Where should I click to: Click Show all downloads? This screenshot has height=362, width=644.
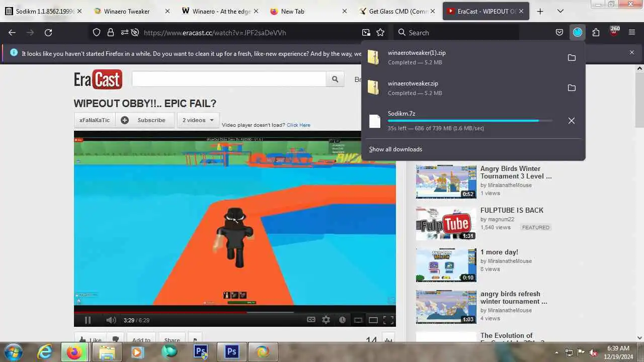tap(395, 149)
